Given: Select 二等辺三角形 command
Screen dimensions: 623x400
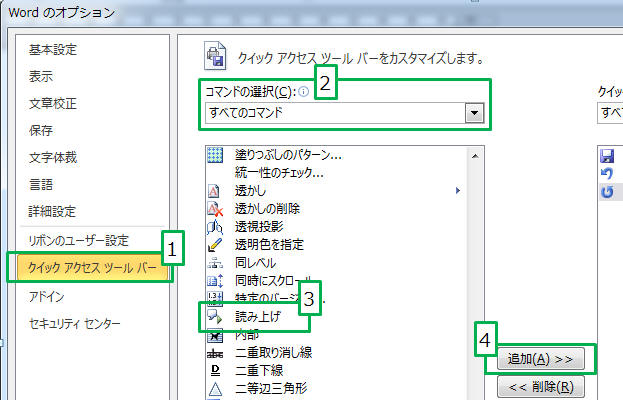Looking at the screenshot, I should [271, 388].
